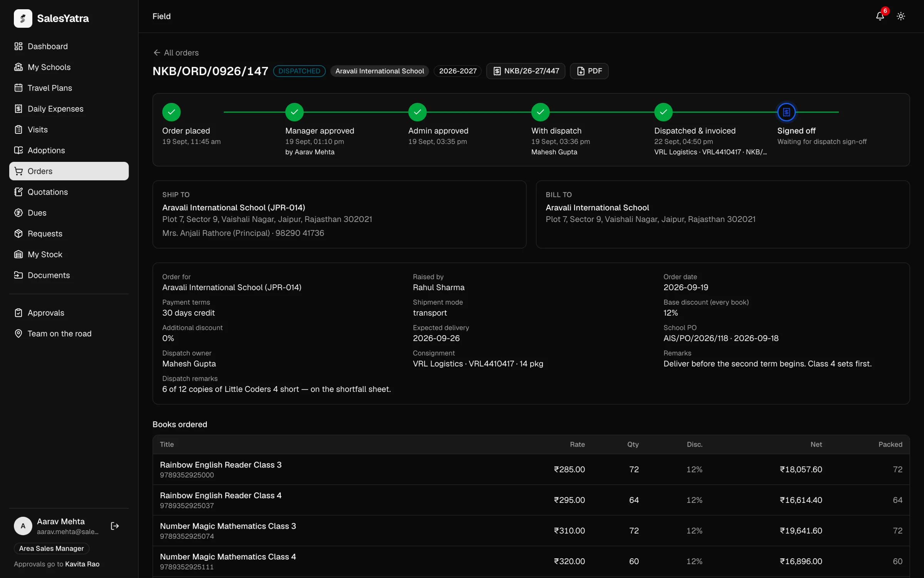Open Approvals in sidebar

69,313
